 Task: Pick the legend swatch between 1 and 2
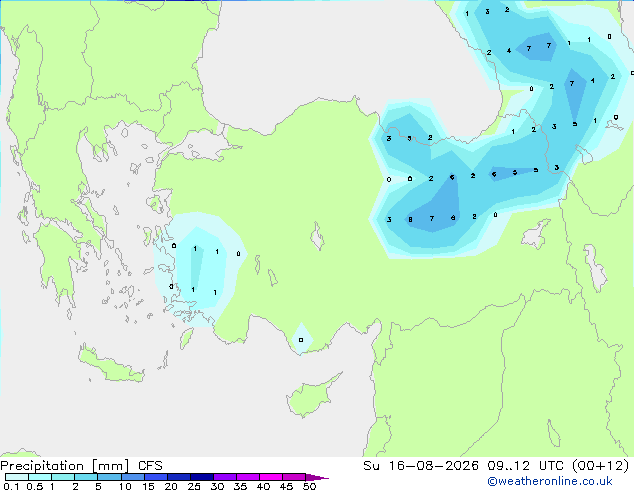point(63,477)
